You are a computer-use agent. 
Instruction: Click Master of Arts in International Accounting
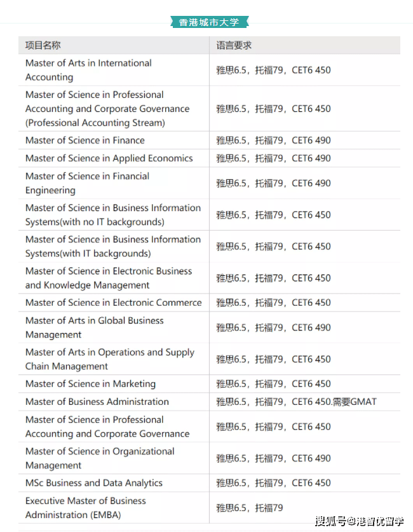point(88,70)
